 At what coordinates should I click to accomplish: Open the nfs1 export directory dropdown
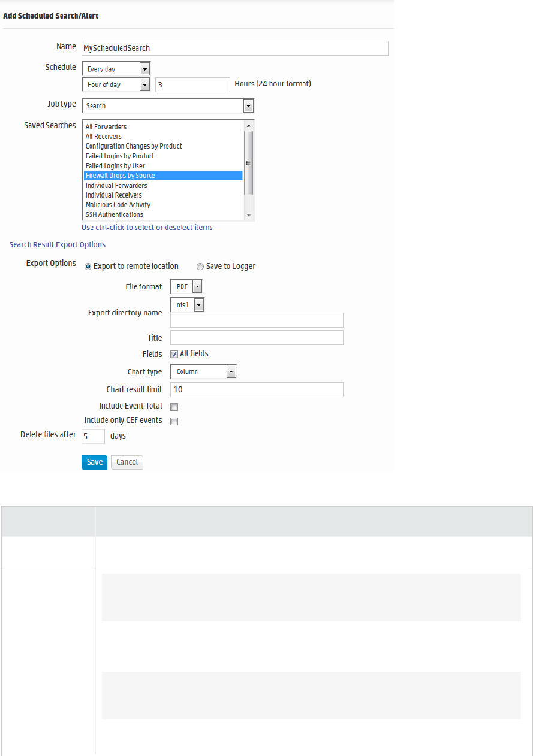coord(188,304)
